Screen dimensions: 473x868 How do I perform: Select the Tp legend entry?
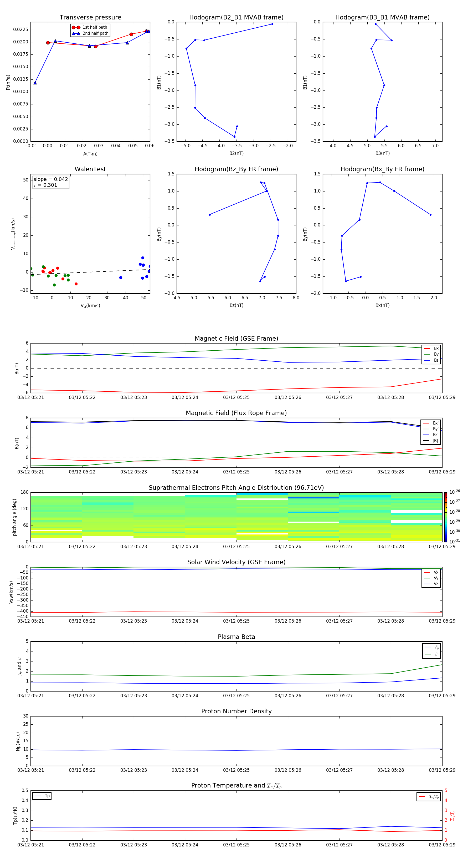[42, 796]
